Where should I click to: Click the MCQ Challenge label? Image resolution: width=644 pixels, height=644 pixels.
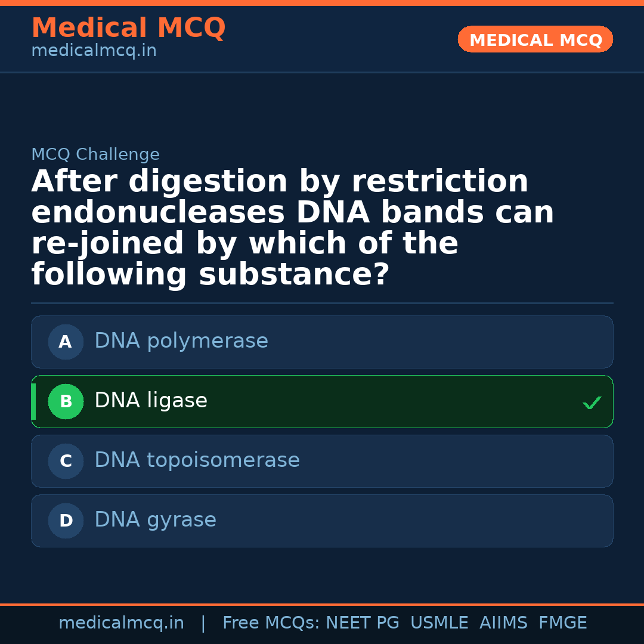point(95,155)
